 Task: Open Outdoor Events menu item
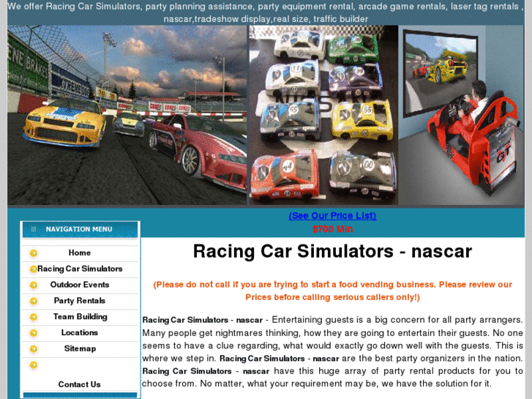coord(80,285)
